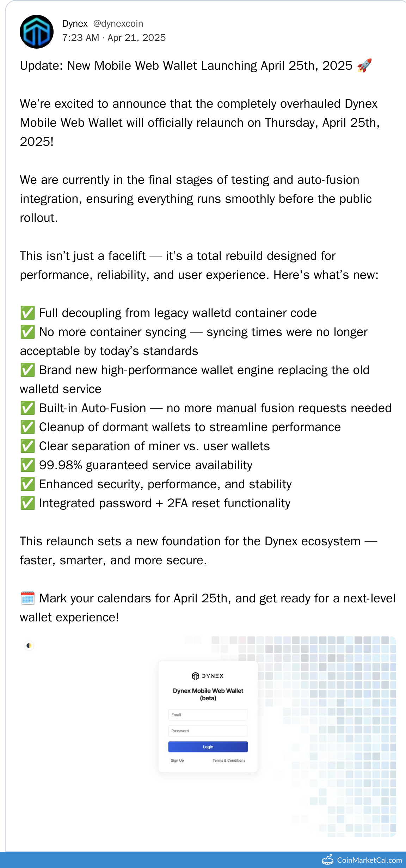This screenshot has width=406, height=868.
Task: Click the checkmark beside '99.98% guaranteed service availability'
Action: click(x=27, y=465)
